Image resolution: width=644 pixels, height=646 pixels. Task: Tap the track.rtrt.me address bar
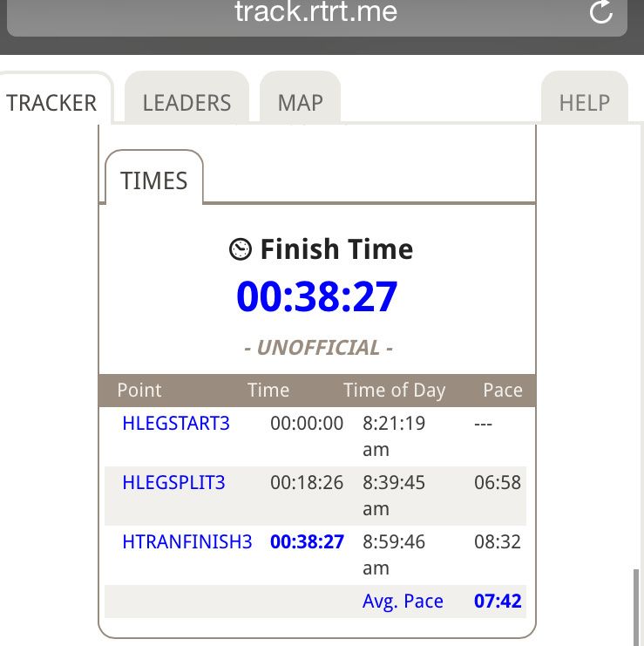pyautogui.click(x=315, y=13)
